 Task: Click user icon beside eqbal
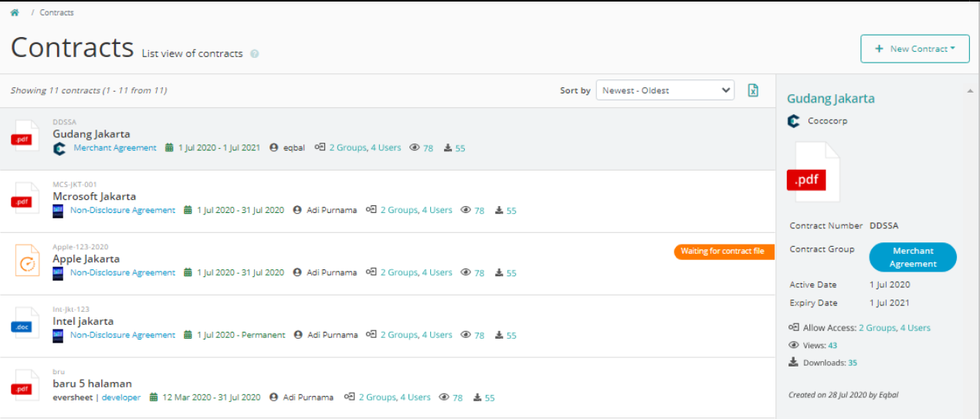[273, 148]
